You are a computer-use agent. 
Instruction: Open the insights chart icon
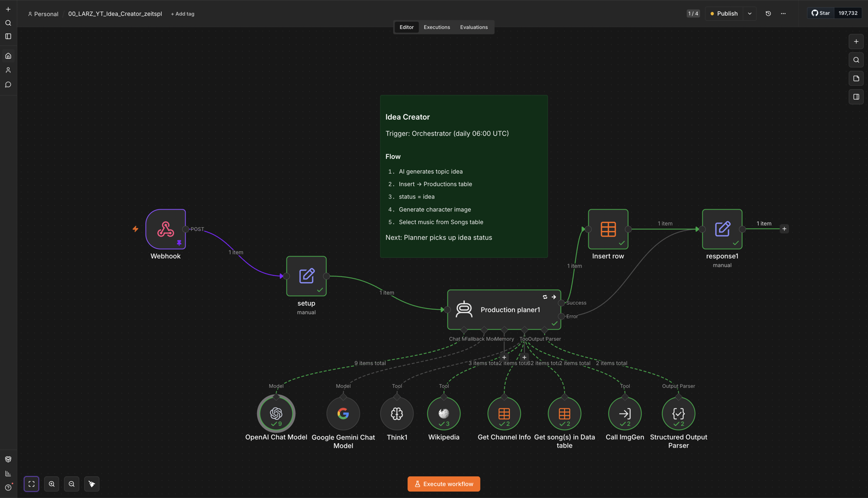click(x=8, y=474)
